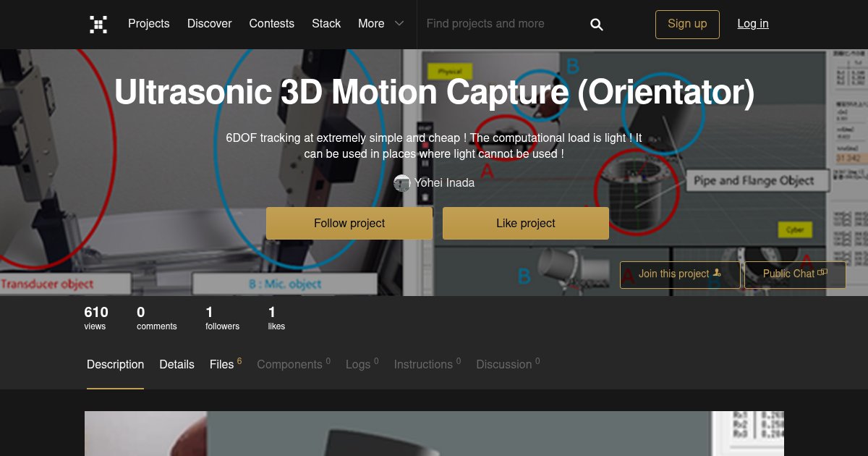This screenshot has width=868, height=456.
Task: Click the 0 comments counter
Action: [157, 318]
